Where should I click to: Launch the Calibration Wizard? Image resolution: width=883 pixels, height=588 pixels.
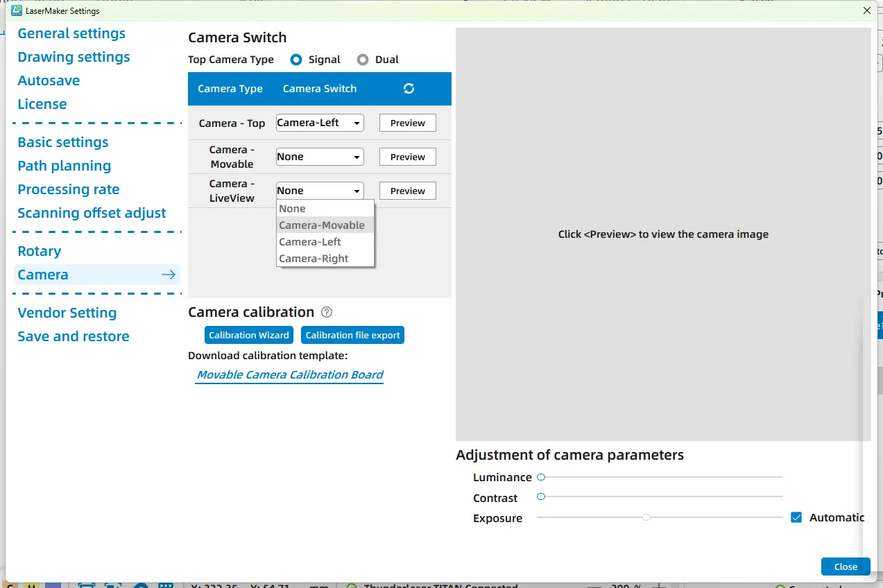249,335
